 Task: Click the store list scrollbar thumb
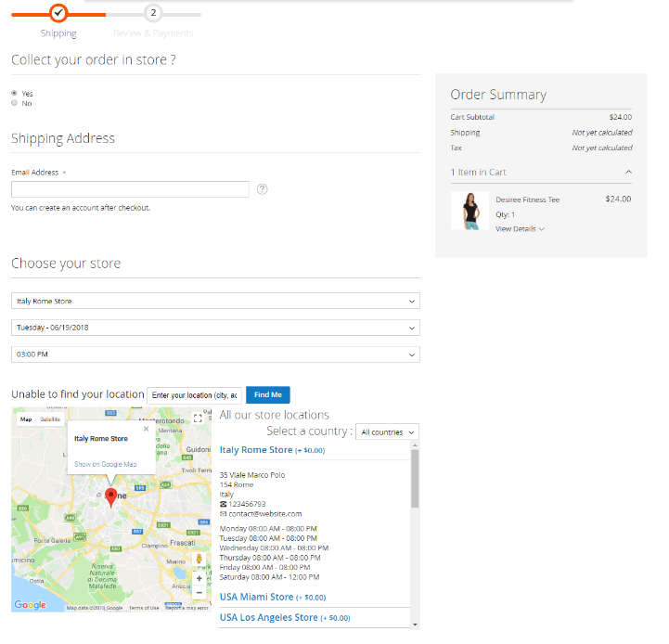click(415, 478)
